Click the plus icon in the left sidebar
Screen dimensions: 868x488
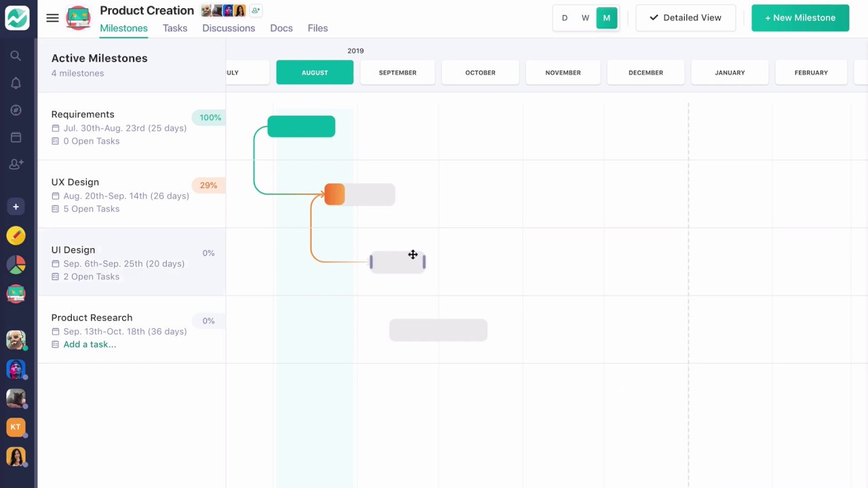tap(16, 206)
